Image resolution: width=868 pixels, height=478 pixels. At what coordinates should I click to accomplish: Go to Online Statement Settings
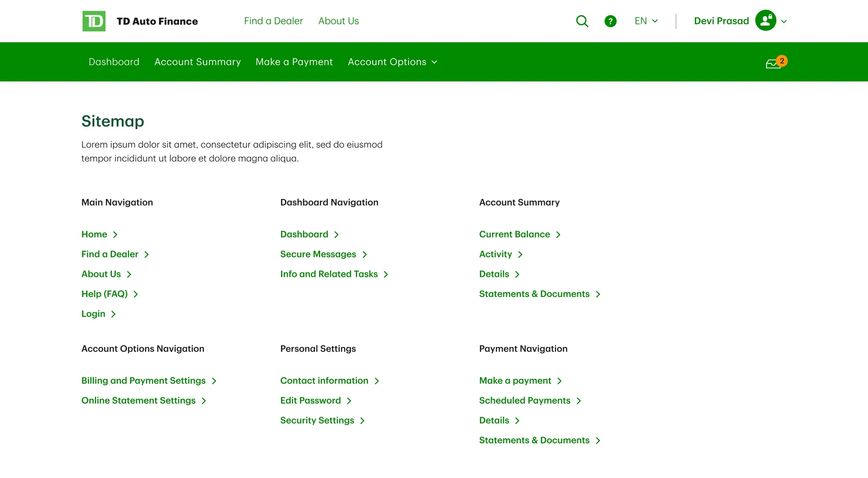tap(144, 401)
